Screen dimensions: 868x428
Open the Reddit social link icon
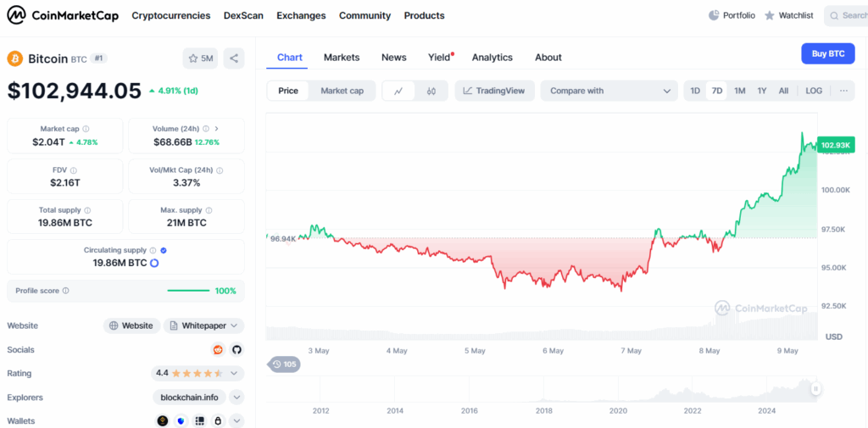point(218,349)
